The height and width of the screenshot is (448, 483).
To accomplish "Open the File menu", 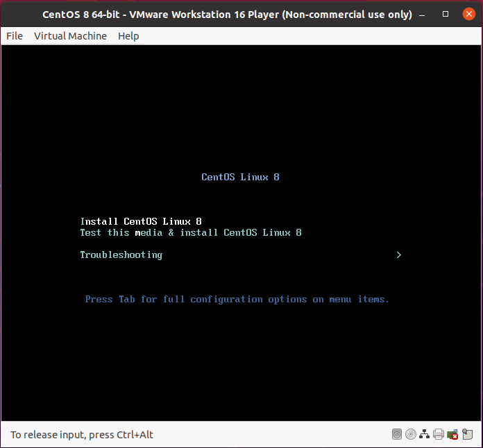I will coord(14,36).
